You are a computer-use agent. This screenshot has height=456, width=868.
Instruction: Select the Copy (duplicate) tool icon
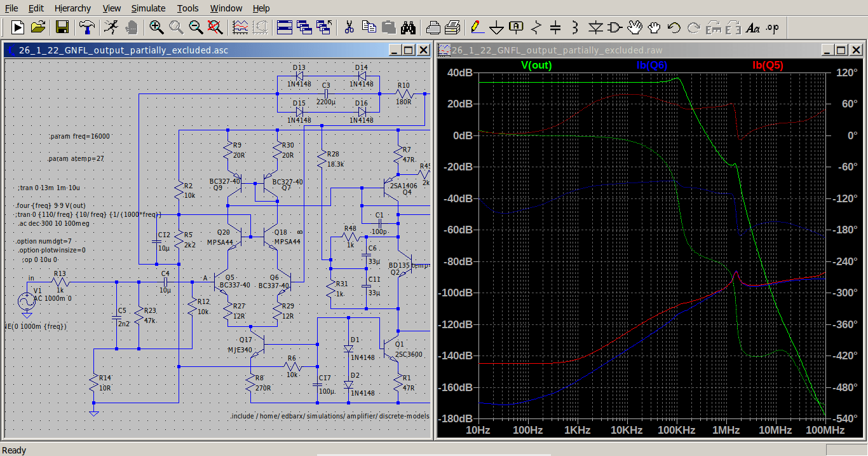(x=369, y=27)
